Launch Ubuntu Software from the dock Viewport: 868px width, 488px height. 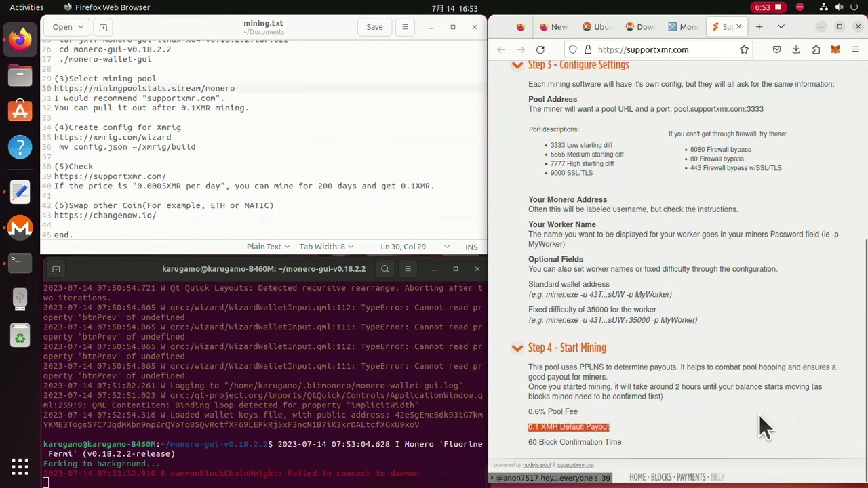pyautogui.click(x=20, y=111)
